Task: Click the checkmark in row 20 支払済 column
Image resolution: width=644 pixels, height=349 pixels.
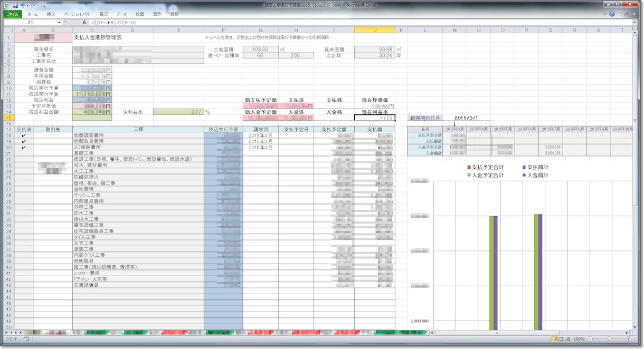Action: 24,147
